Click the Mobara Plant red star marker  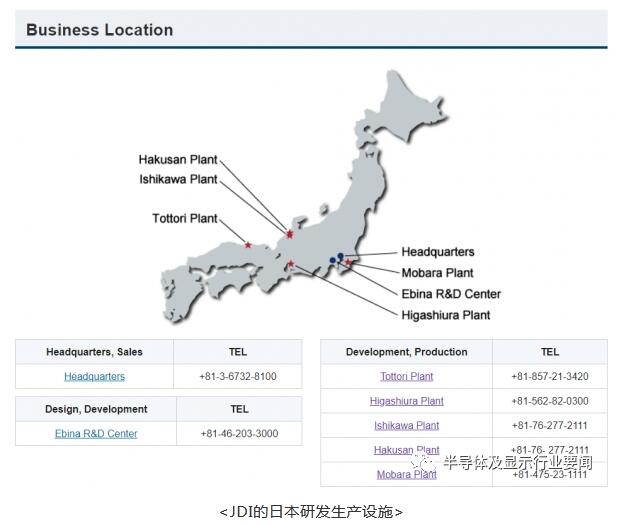tap(348, 262)
